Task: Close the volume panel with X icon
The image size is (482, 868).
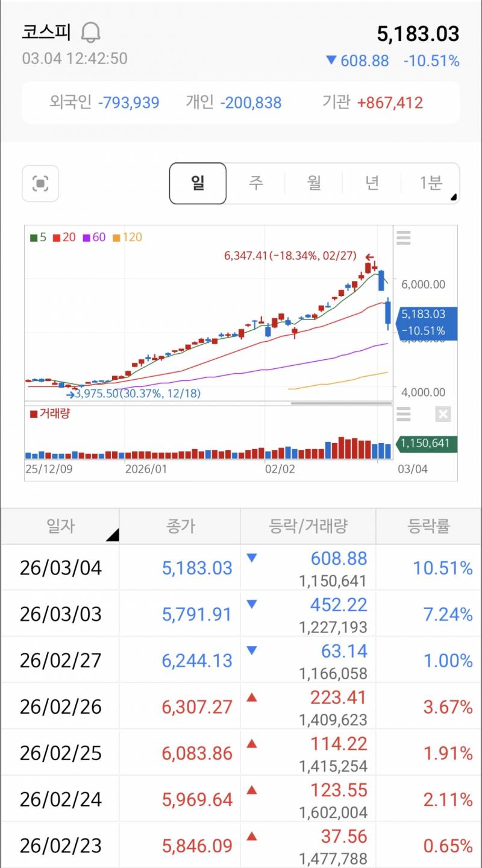Action: [x=443, y=414]
